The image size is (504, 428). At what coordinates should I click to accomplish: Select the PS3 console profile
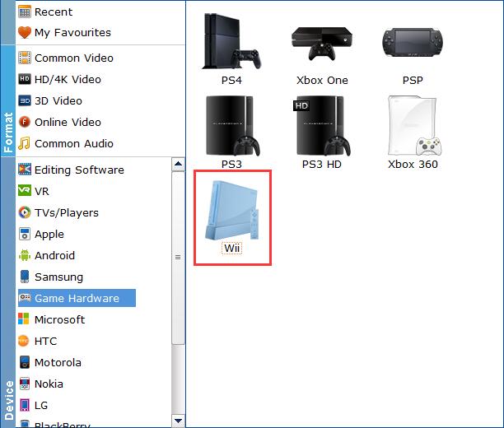[x=232, y=126]
